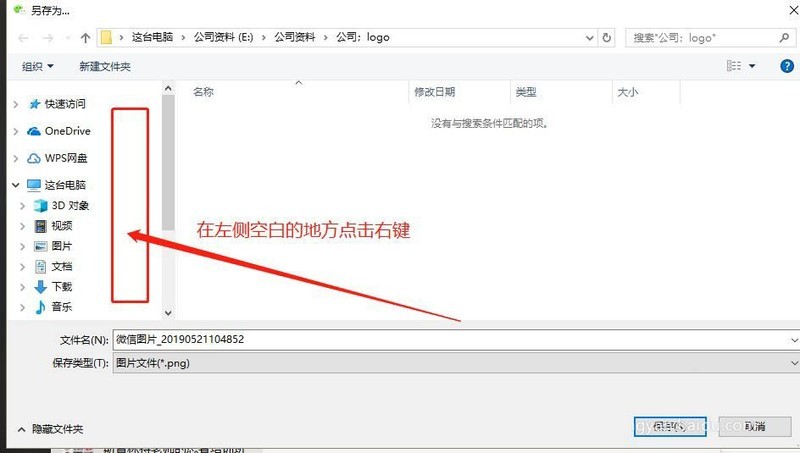The height and width of the screenshot is (453, 800).
Task: Click the view layout icon
Action: [x=734, y=66]
